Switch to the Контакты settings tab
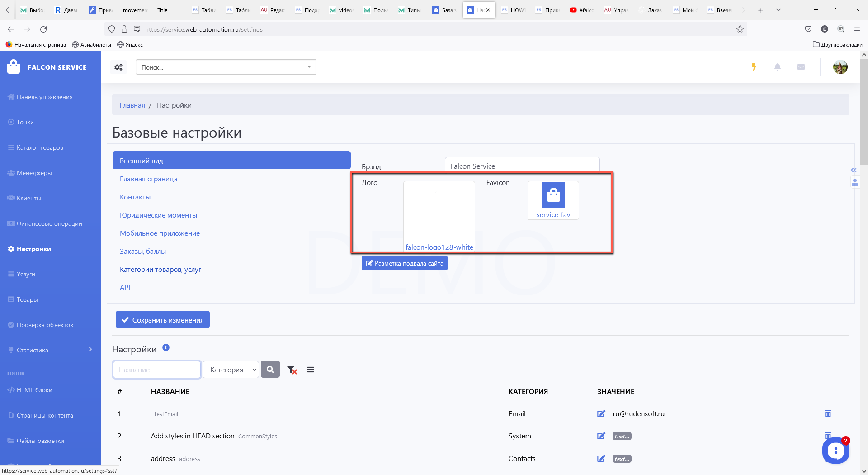 tap(135, 197)
